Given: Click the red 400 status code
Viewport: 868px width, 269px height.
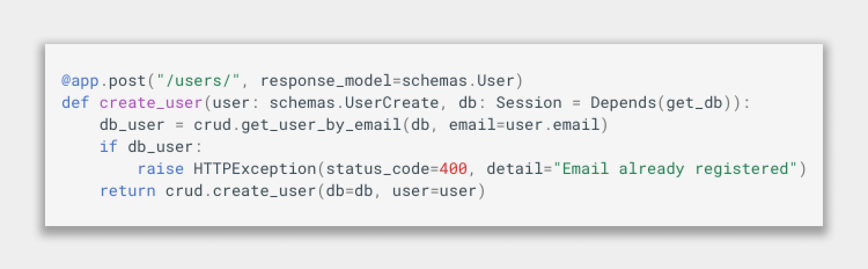Looking at the screenshot, I should (453, 169).
